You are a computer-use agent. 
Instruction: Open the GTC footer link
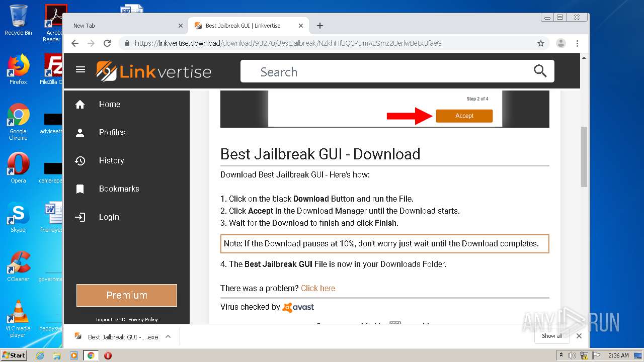click(120, 319)
